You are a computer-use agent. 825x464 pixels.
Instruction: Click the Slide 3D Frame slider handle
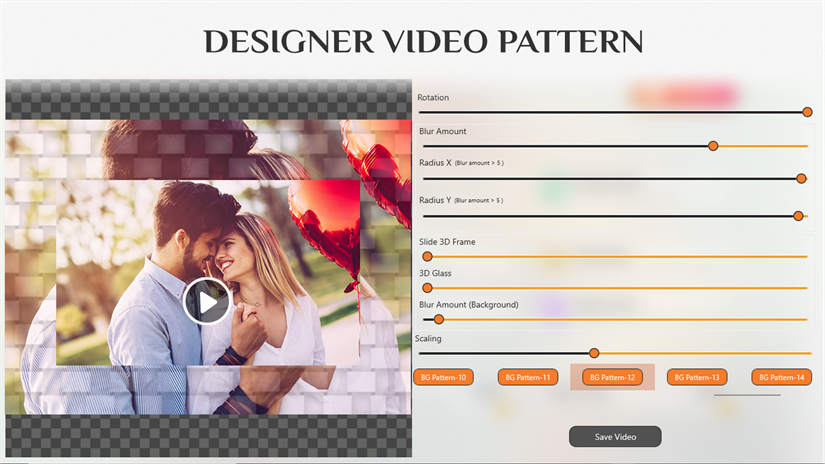pyautogui.click(x=427, y=257)
